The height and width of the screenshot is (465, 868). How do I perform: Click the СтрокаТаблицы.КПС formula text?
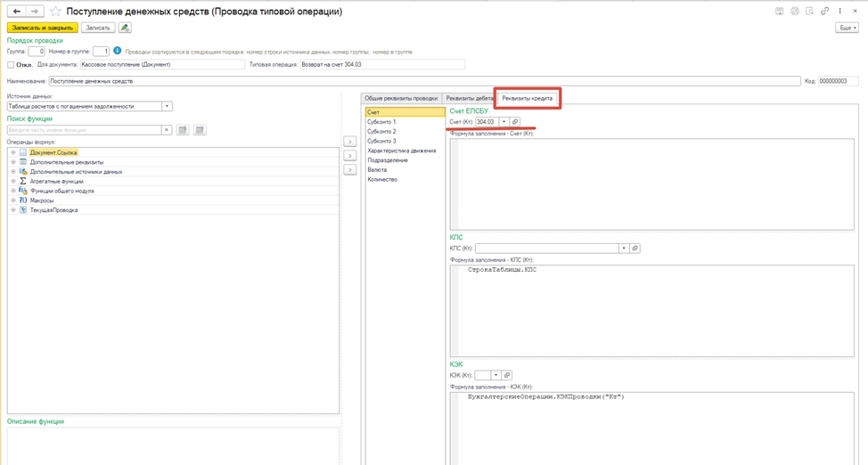pyautogui.click(x=502, y=270)
